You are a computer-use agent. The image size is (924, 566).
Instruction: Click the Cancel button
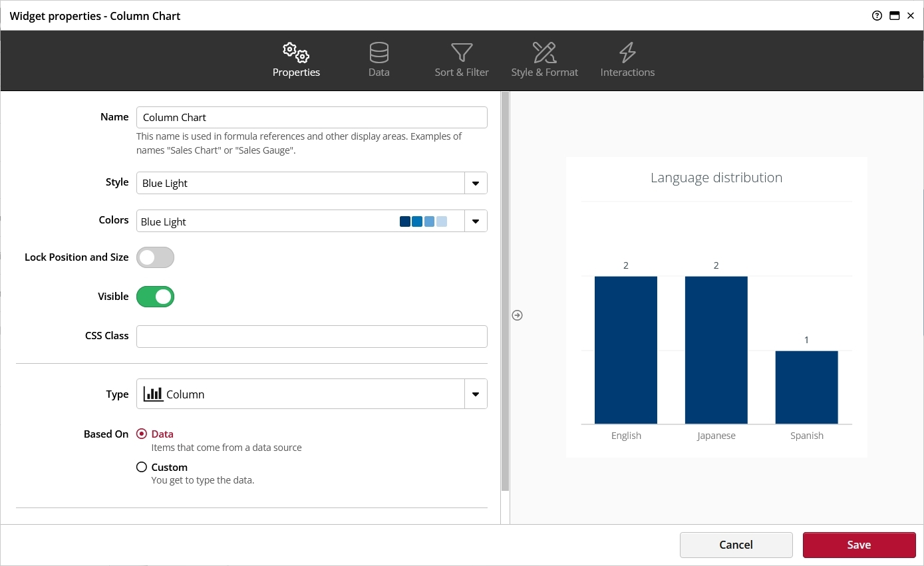click(x=736, y=545)
